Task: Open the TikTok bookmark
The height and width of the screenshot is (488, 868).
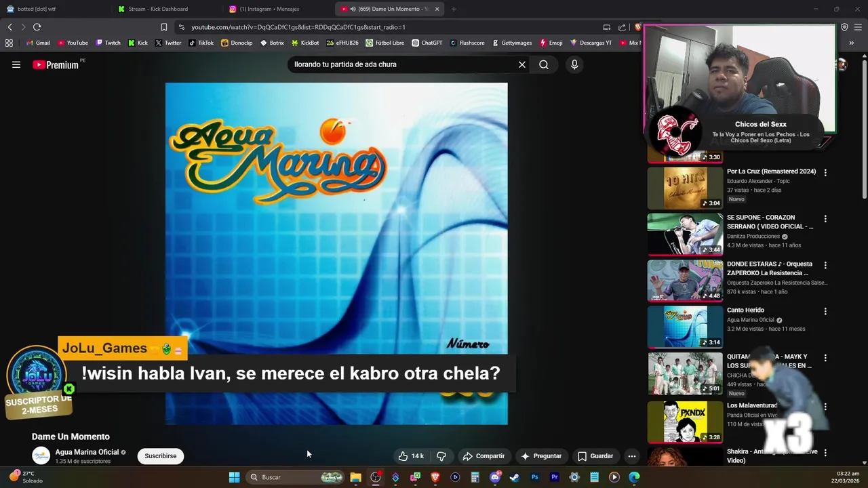Action: click(x=201, y=43)
